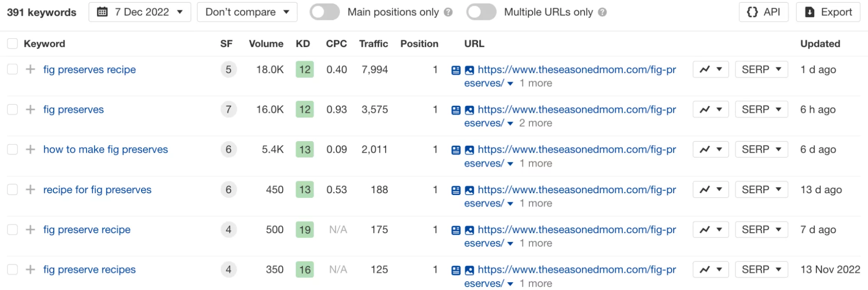
Task: Expand '2 more' URLs under the 'fig preserves' row
Action: pos(535,123)
